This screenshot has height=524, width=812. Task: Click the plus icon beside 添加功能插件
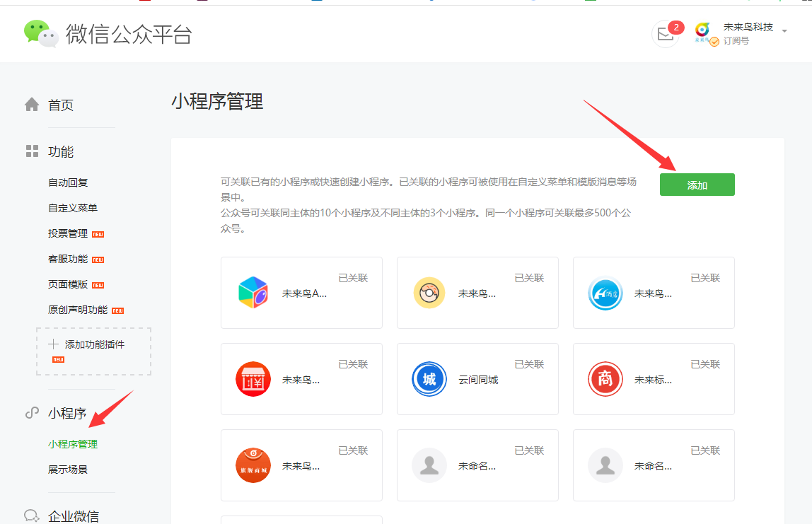53,344
